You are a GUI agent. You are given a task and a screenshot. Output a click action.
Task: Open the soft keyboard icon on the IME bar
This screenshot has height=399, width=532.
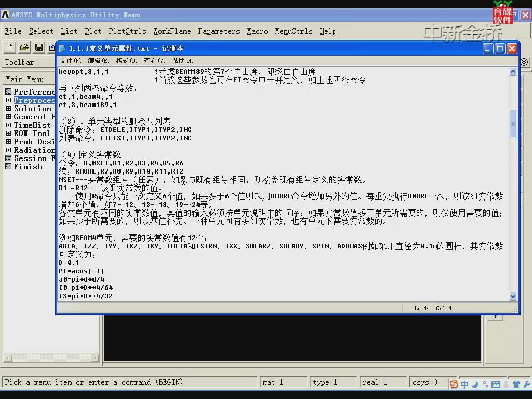click(496, 384)
